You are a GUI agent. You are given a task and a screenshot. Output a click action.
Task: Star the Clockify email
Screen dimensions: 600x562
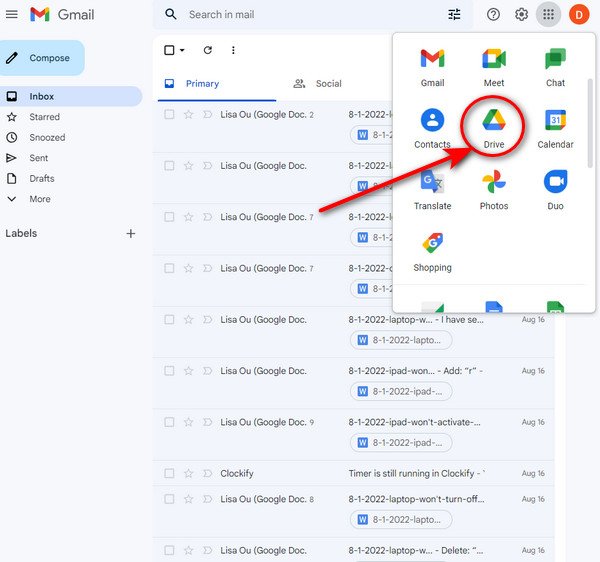[x=188, y=473]
